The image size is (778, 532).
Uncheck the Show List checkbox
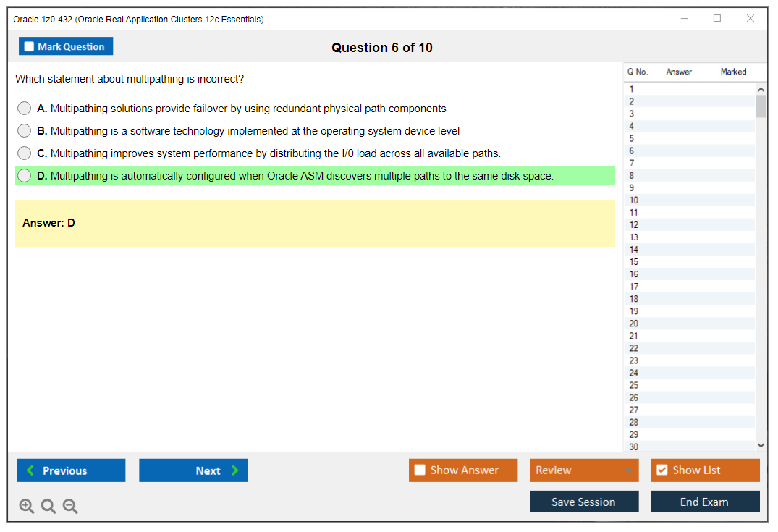(x=662, y=470)
